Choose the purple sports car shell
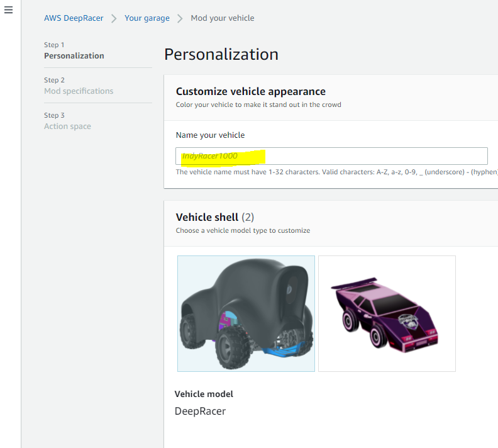Viewport: 498px width, 448px height. pos(387,313)
